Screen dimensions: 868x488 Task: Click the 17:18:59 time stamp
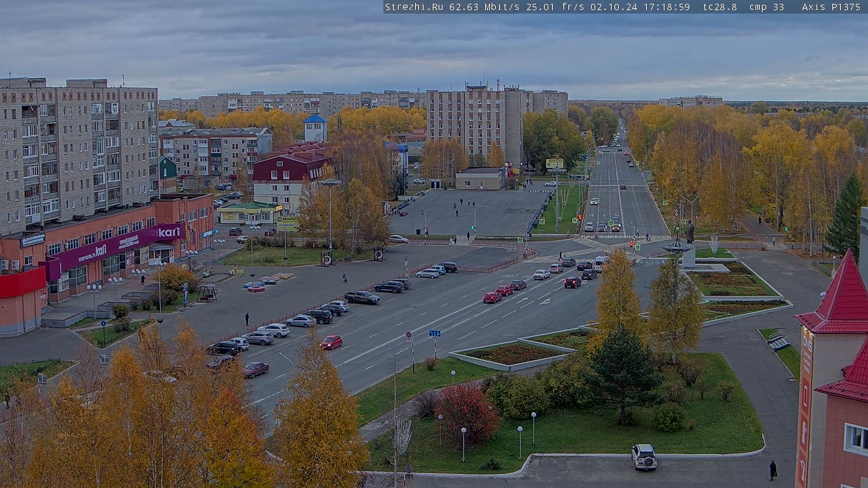click(667, 7)
